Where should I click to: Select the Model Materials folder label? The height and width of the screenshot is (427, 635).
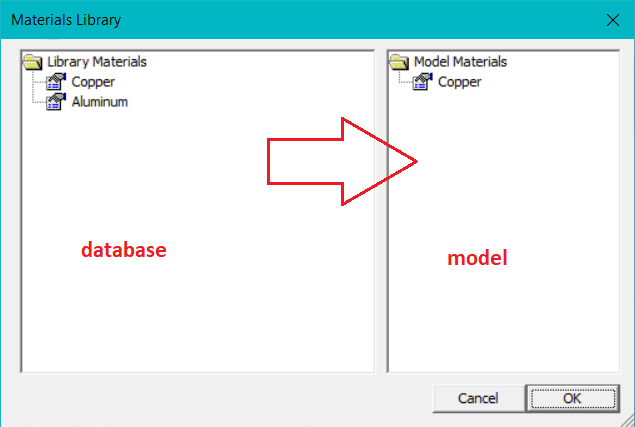pos(460,62)
